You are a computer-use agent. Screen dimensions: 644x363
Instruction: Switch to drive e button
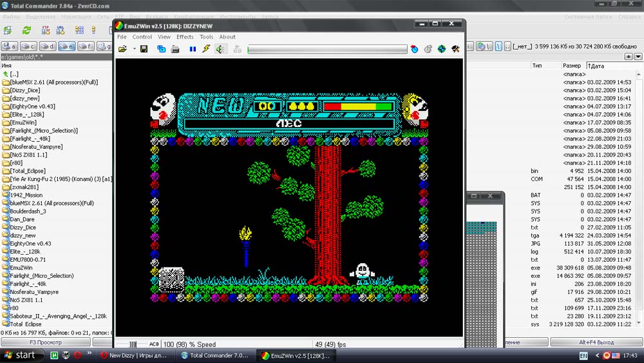(x=67, y=46)
